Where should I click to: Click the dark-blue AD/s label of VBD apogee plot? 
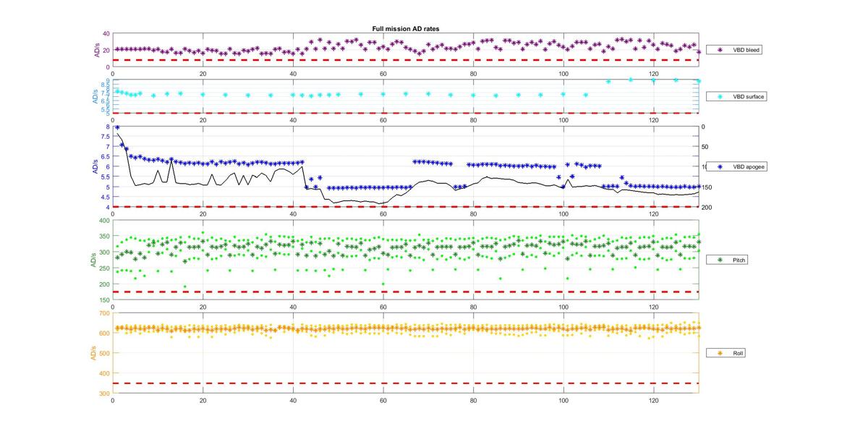click(x=96, y=166)
